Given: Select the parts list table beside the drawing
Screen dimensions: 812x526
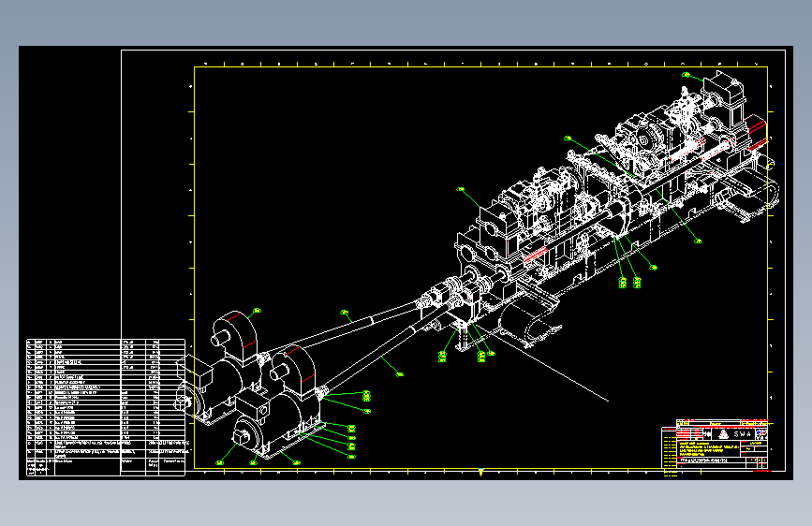Looking at the screenshot, I should pos(106,407).
